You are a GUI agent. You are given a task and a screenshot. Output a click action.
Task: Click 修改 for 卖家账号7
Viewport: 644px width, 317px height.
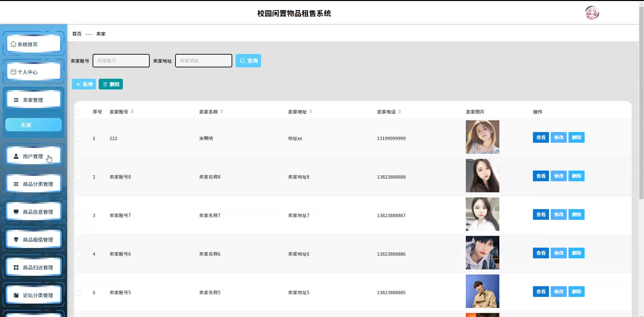(559, 214)
